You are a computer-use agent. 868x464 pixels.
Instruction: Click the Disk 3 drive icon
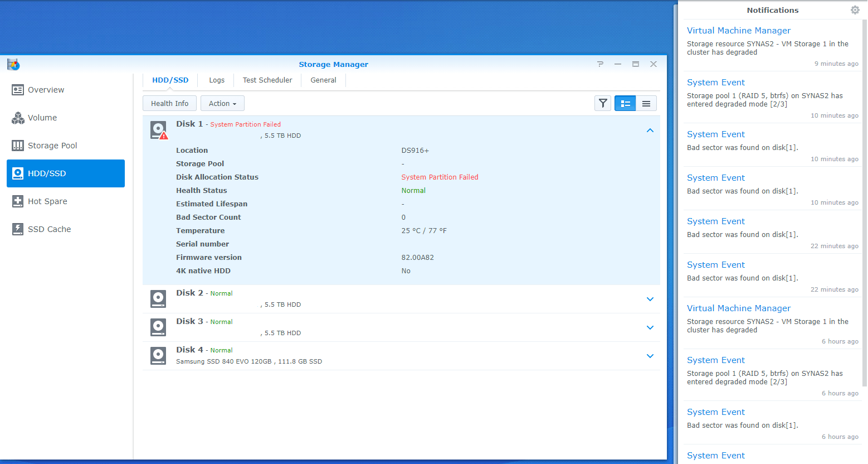(x=158, y=327)
